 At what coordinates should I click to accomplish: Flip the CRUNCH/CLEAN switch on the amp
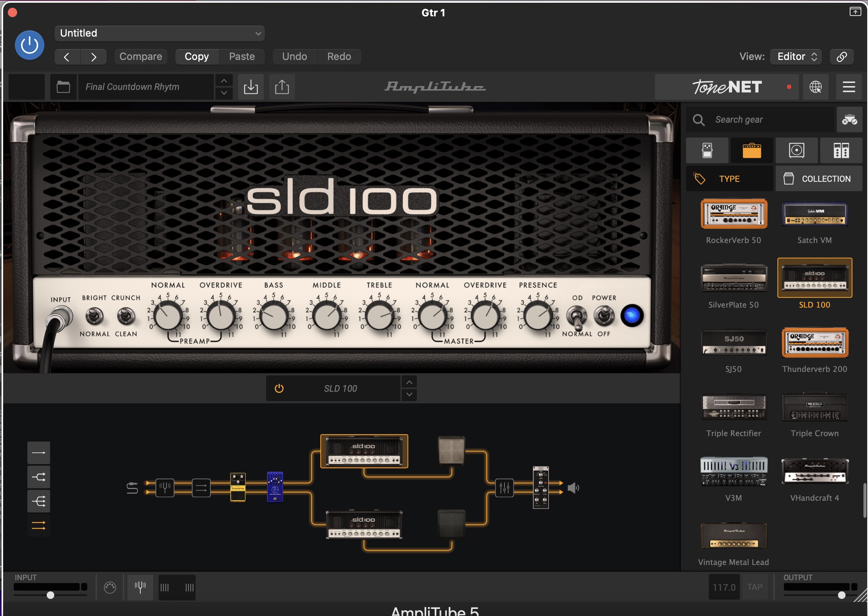(x=126, y=316)
